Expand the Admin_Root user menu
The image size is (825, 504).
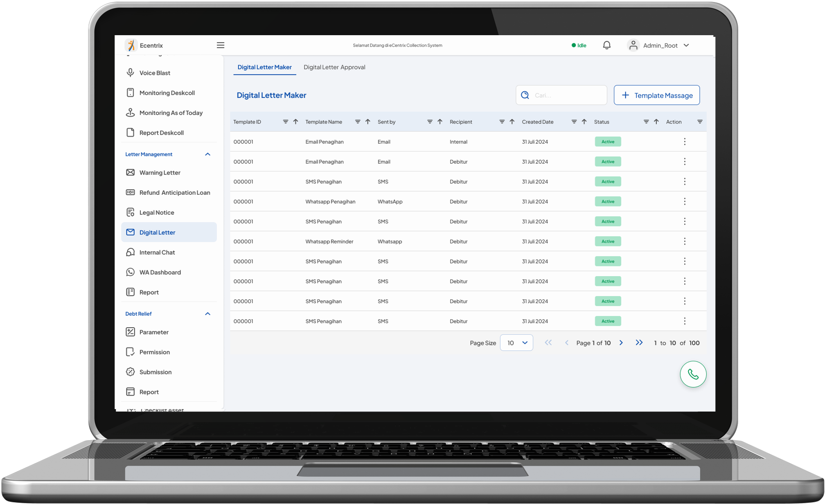point(686,45)
